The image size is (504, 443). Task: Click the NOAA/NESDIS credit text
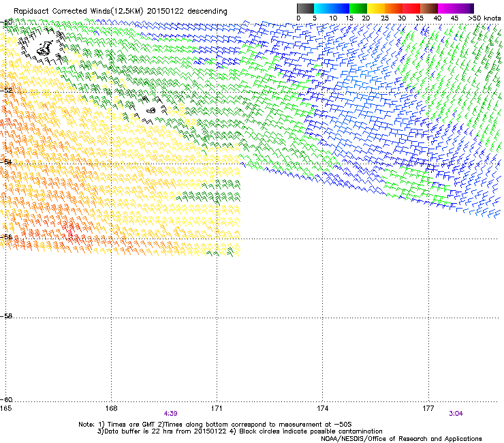point(401,439)
